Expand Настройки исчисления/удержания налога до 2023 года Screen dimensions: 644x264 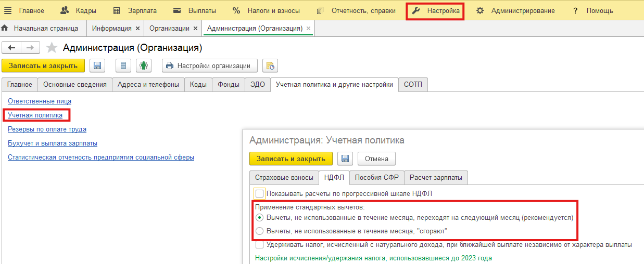373,258
